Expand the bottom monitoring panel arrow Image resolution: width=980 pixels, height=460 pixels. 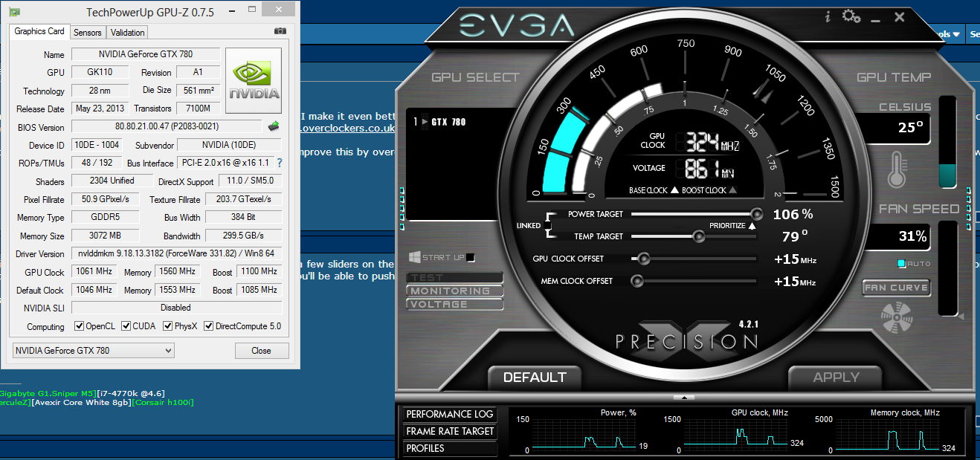pos(684,397)
